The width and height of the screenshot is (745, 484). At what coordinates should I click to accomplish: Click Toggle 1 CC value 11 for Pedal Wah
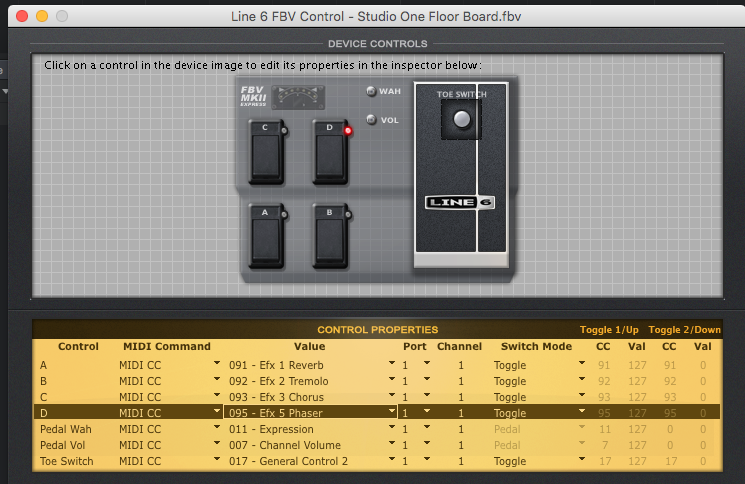605,429
